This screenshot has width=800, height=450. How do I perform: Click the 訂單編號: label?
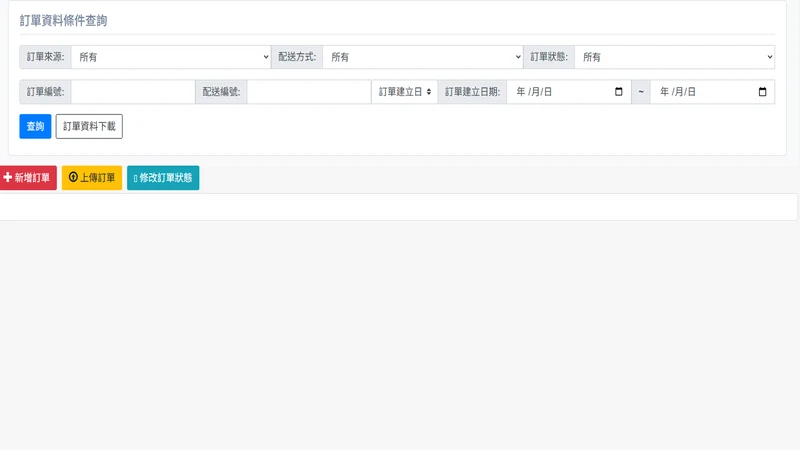[45, 92]
